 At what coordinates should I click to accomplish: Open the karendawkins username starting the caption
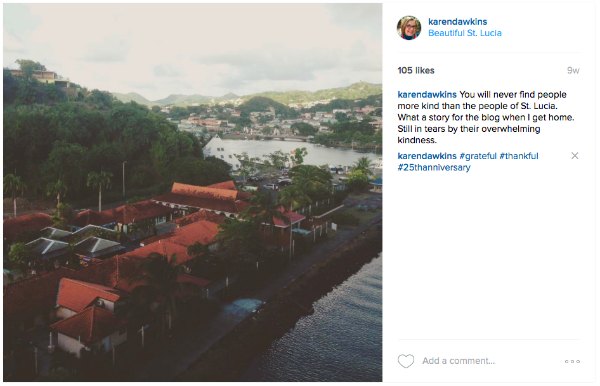click(427, 94)
